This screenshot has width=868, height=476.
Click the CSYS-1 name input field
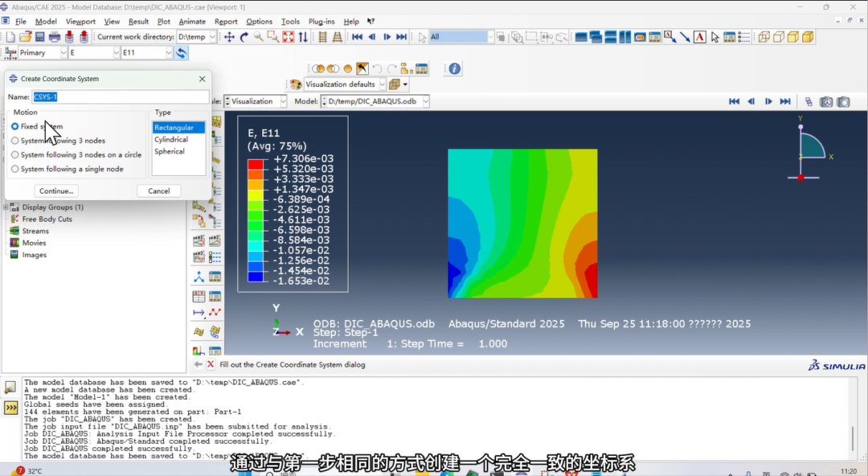[x=121, y=96]
